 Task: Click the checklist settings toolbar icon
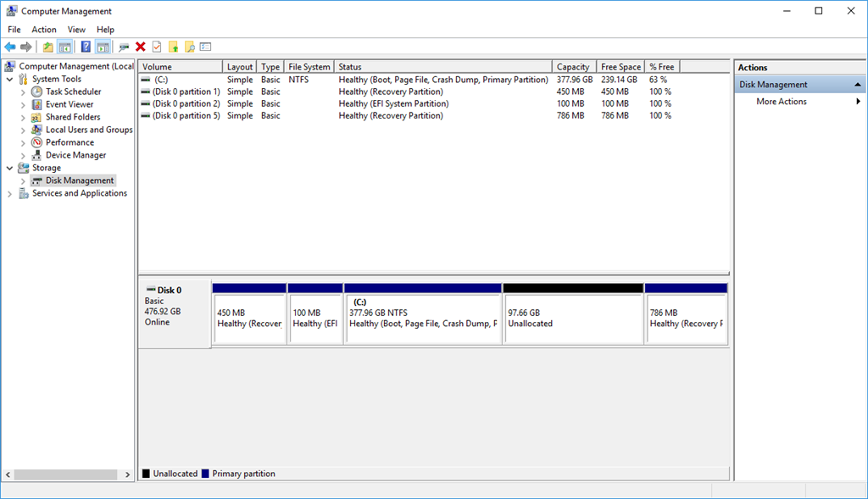tap(206, 47)
